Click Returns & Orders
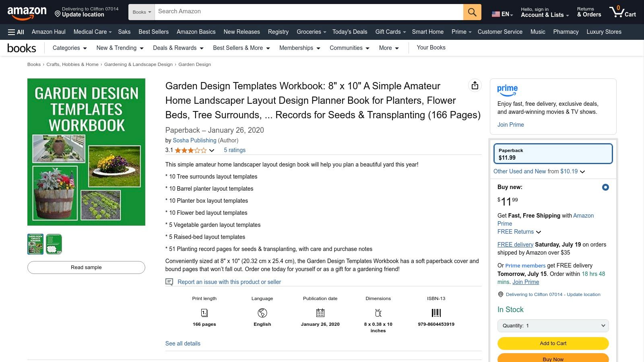This screenshot has width=644, height=362. (589, 12)
